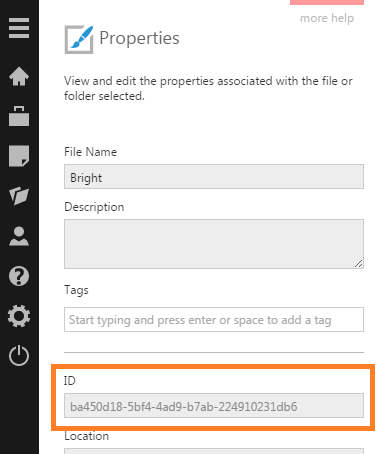The height and width of the screenshot is (454, 383).
Task: Click the File Name field with Bright
Action: pos(214,177)
